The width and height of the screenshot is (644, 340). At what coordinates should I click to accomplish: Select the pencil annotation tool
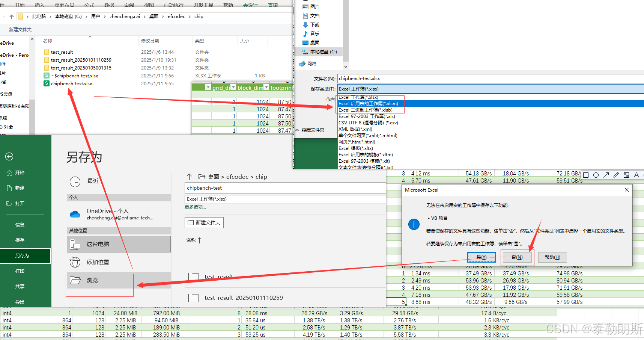(x=616, y=175)
